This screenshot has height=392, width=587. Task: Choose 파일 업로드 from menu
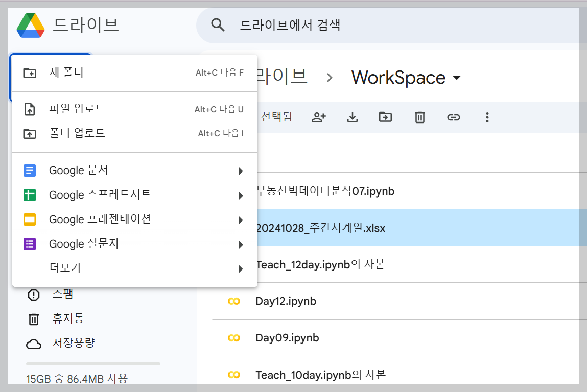click(x=135, y=109)
